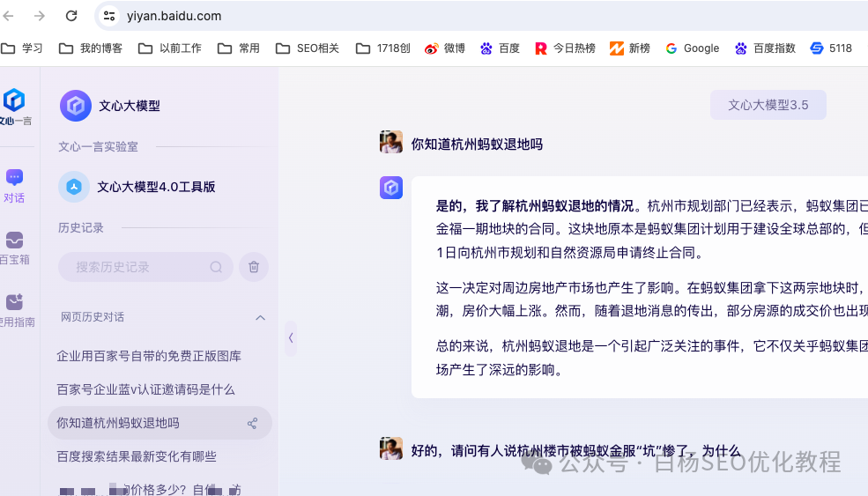
Task: Open site info icon in address bar
Action: tap(109, 16)
